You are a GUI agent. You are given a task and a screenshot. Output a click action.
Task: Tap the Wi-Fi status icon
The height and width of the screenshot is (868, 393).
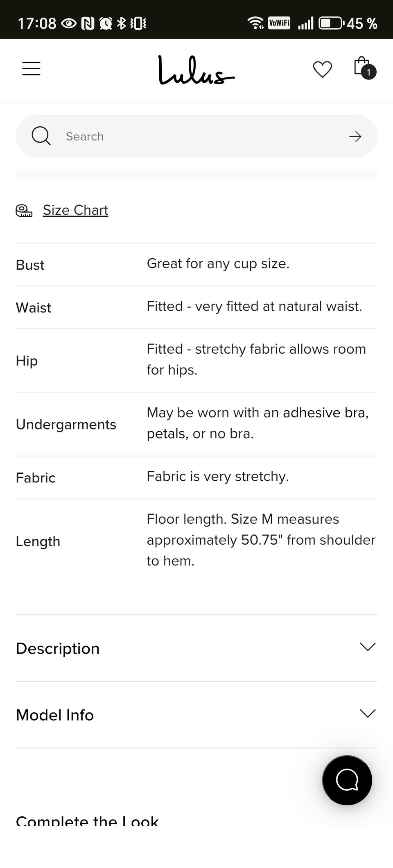click(256, 23)
